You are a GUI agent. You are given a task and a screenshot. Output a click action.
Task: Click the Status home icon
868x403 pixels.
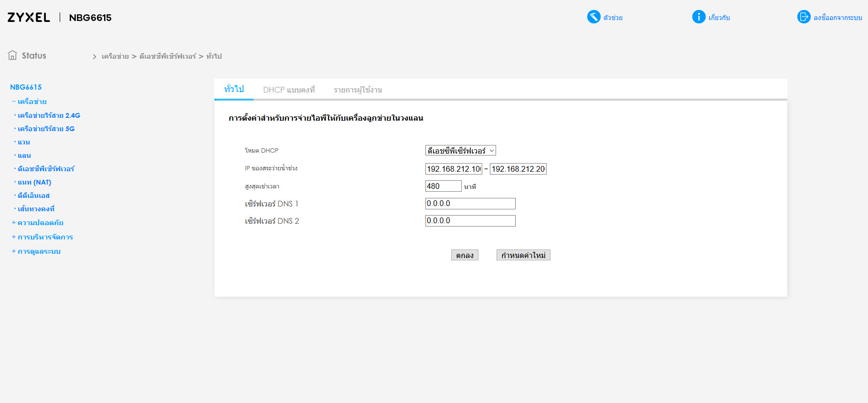tap(12, 55)
